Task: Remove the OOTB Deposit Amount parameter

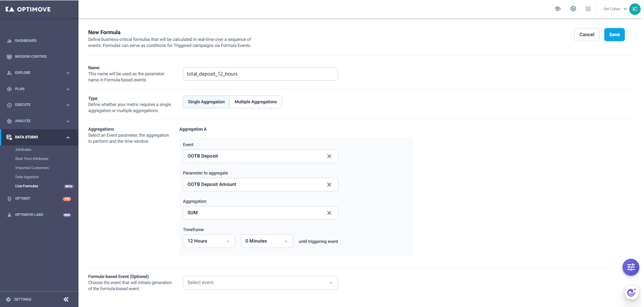Action: (x=329, y=185)
